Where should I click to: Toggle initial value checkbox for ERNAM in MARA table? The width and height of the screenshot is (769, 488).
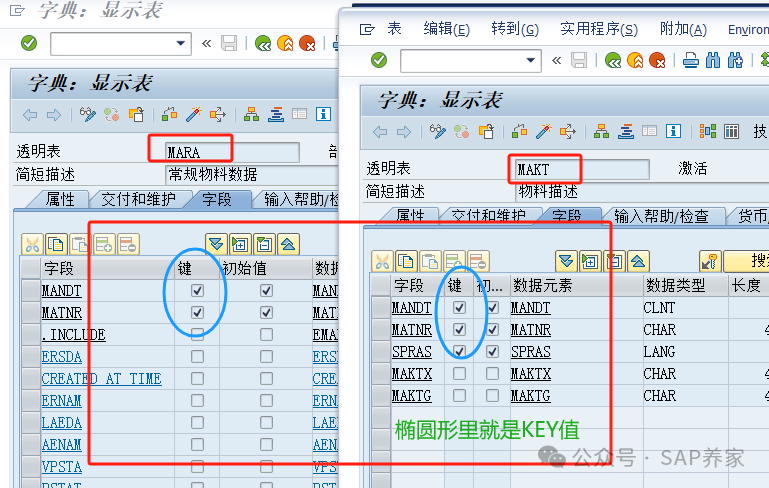tap(266, 401)
